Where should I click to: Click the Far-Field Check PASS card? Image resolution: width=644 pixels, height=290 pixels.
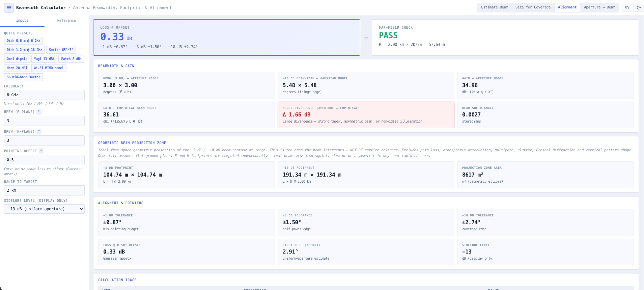(505, 37)
